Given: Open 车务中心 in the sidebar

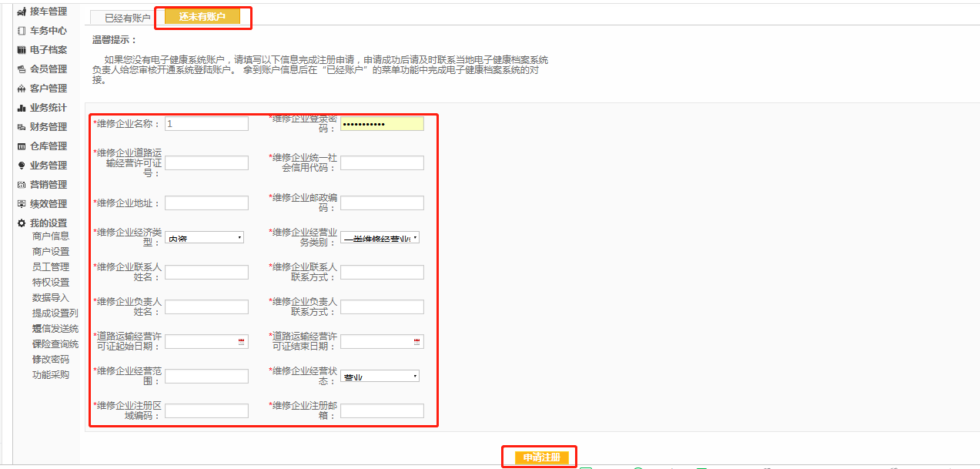Looking at the screenshot, I should 48,31.
